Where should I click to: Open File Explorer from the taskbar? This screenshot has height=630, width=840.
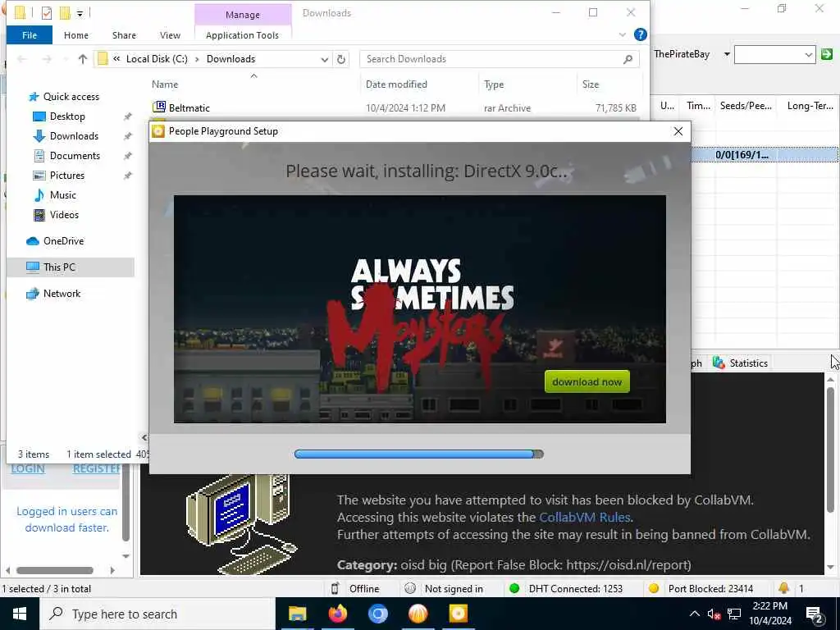click(297, 614)
